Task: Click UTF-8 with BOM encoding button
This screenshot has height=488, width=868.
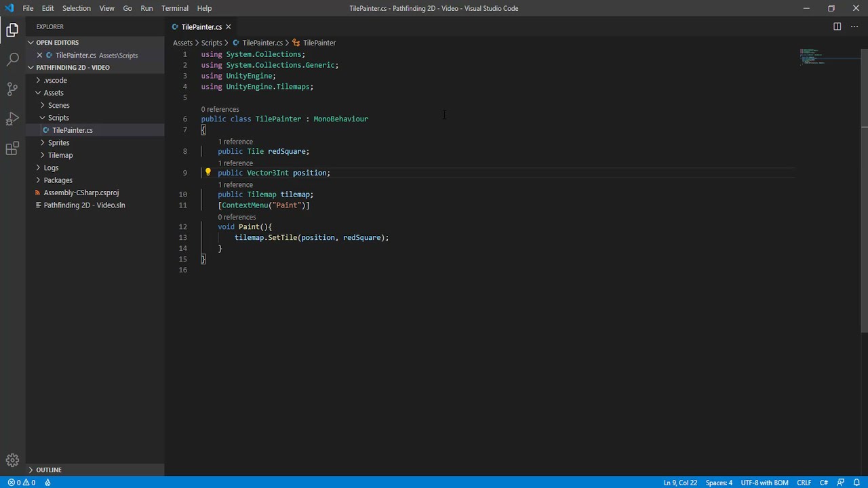Action: [x=764, y=483]
